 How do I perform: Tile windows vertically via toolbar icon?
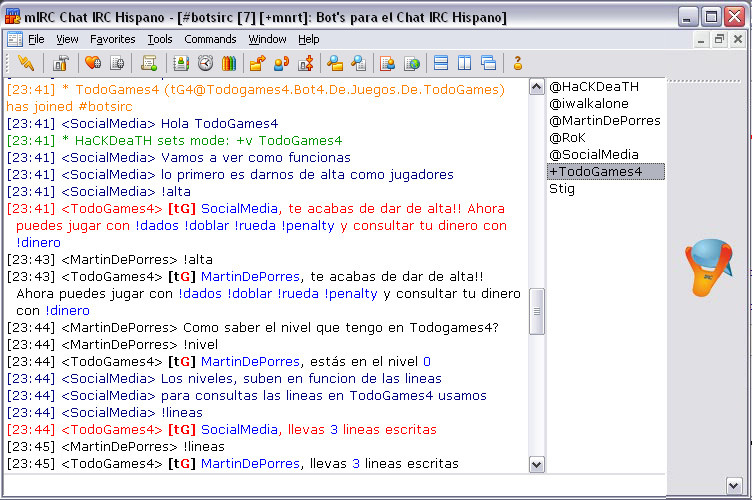pyautogui.click(x=464, y=63)
